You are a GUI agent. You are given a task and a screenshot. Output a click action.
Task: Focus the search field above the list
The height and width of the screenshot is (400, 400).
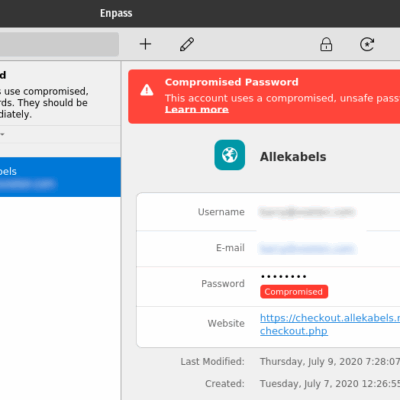coord(59,44)
